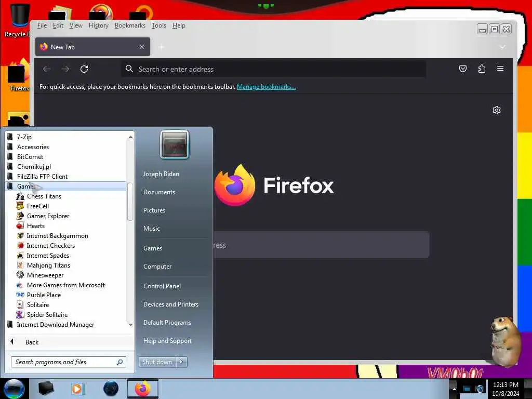Open the History menu
532x399 pixels.
pos(98,25)
